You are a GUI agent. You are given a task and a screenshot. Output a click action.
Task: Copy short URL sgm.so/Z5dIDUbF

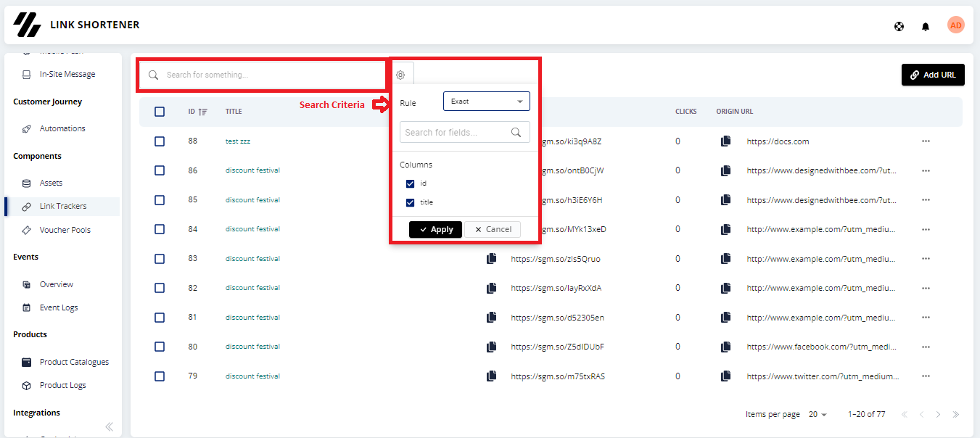tap(492, 347)
